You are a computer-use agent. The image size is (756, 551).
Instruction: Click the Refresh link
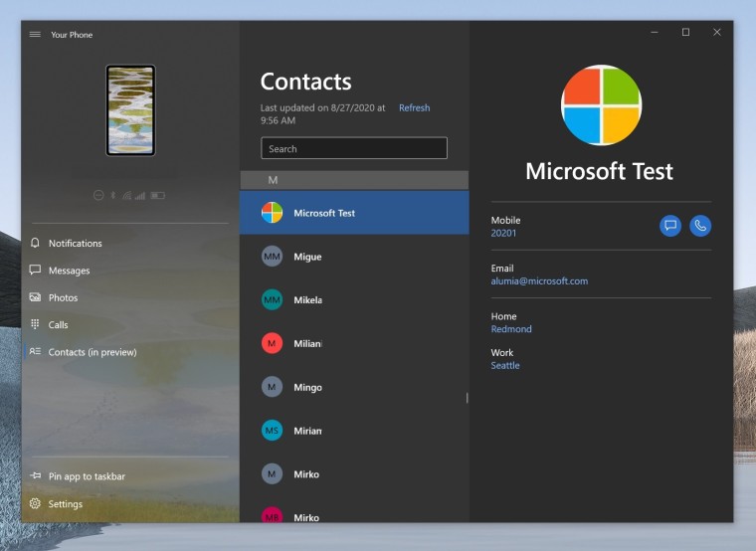[414, 108]
